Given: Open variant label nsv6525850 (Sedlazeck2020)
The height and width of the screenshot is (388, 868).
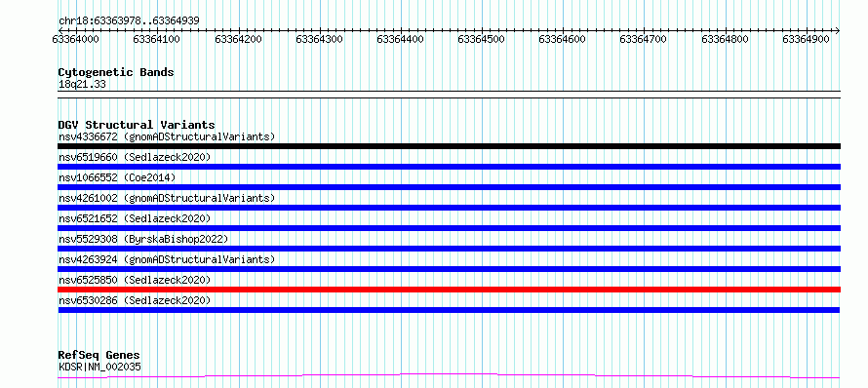Looking at the screenshot, I should [135, 280].
